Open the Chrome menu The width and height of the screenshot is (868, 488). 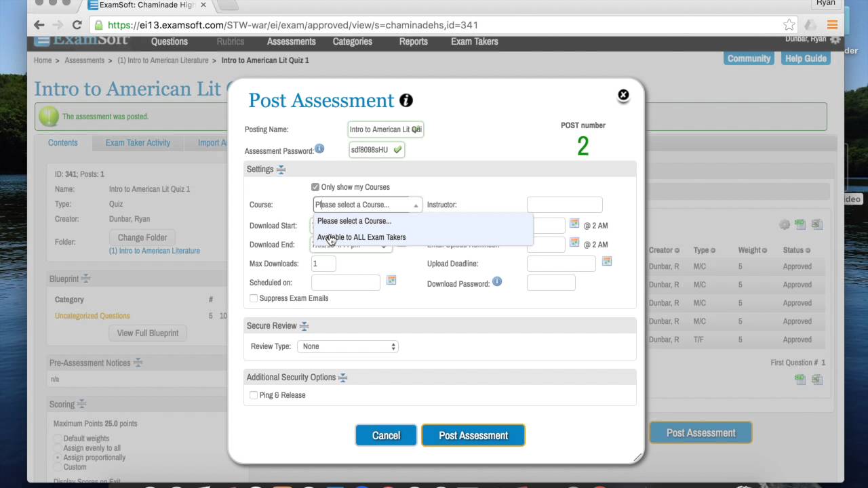832,25
